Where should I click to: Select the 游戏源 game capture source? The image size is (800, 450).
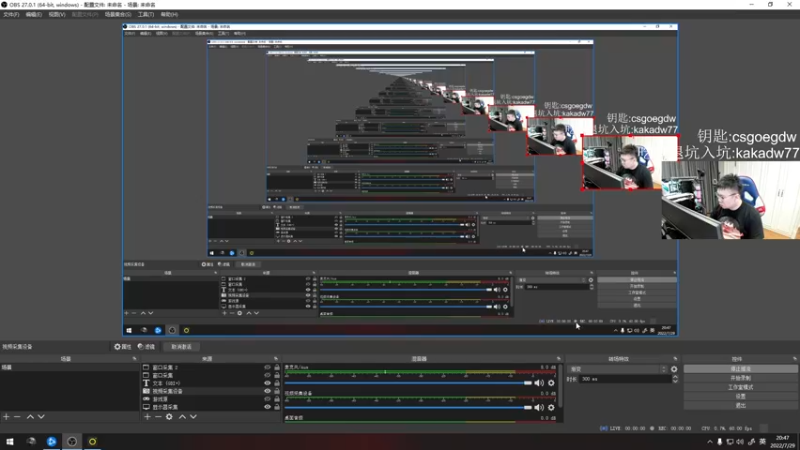[211, 399]
